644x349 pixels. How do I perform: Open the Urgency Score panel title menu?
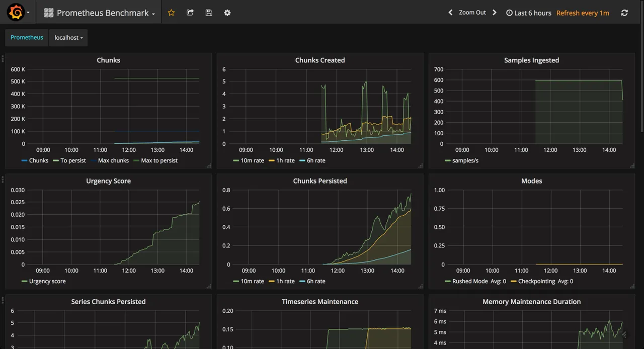tap(108, 181)
